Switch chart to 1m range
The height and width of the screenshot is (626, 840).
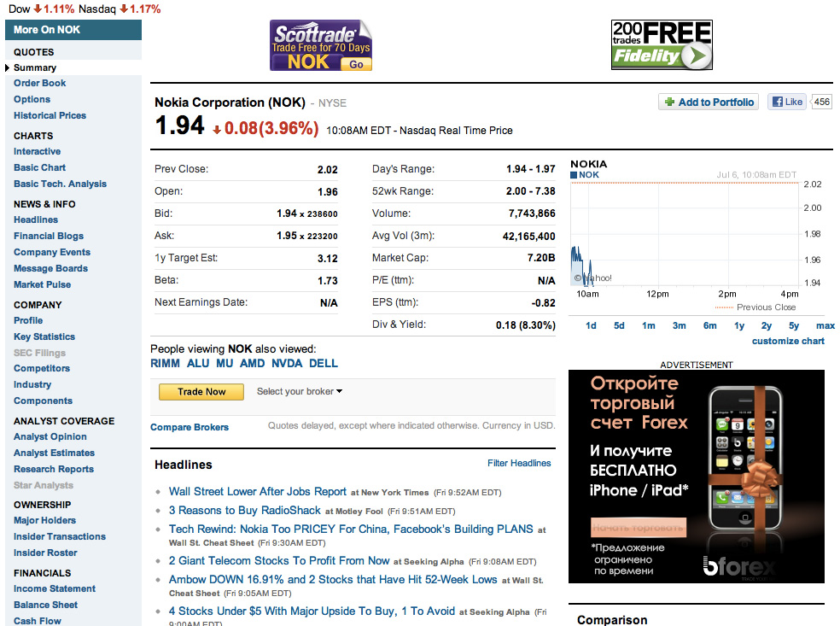(x=649, y=325)
